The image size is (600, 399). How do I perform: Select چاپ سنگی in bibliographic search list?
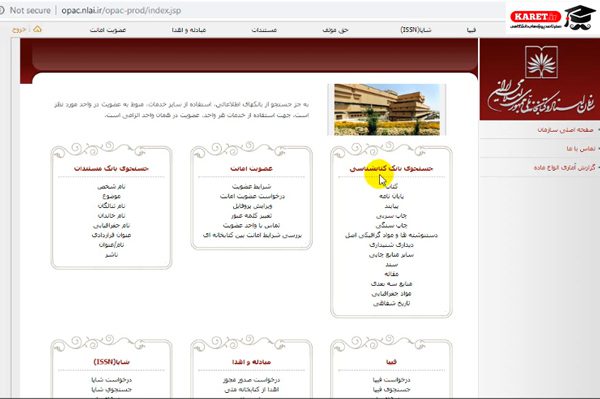[x=391, y=225]
